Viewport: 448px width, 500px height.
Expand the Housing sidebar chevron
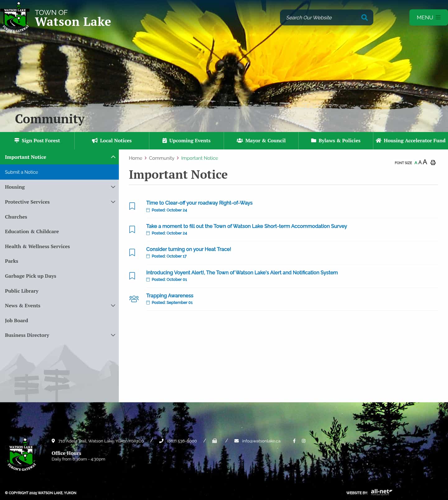point(113,187)
